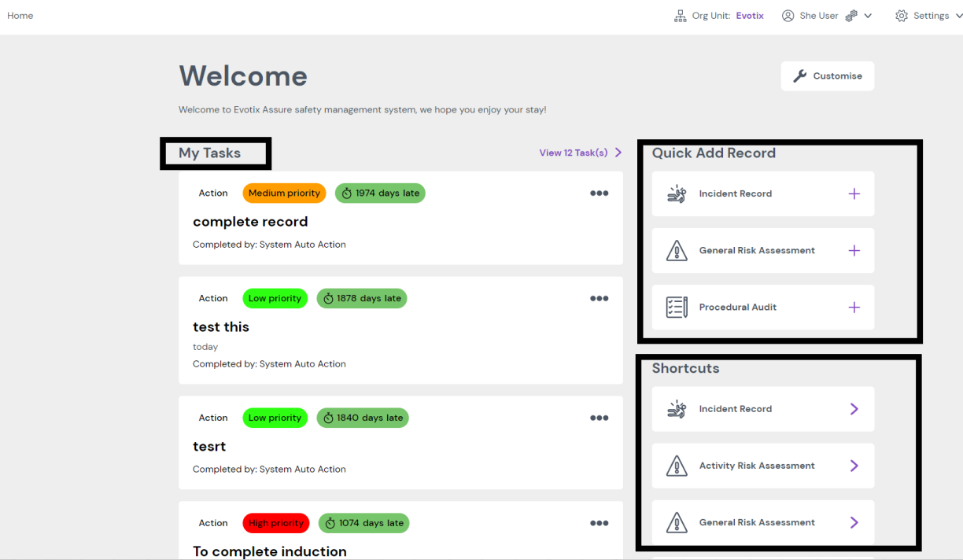
Task: Open three-dot menu on 'test this' task
Action: (599, 299)
